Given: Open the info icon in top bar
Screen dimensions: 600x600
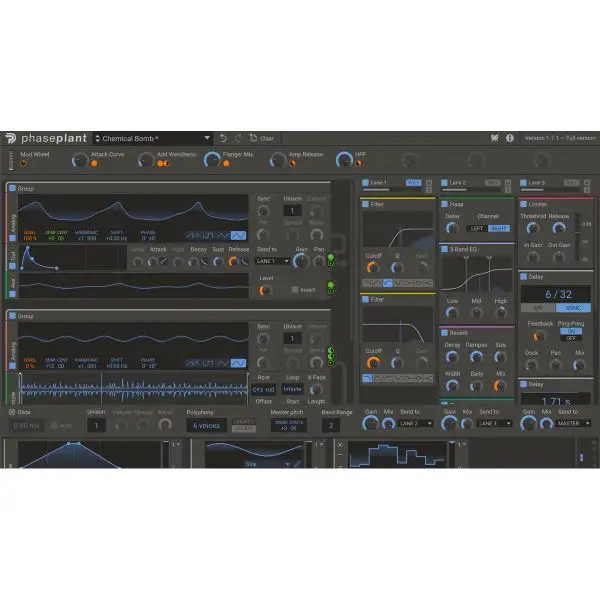Looking at the screenshot, I should click(x=510, y=138).
